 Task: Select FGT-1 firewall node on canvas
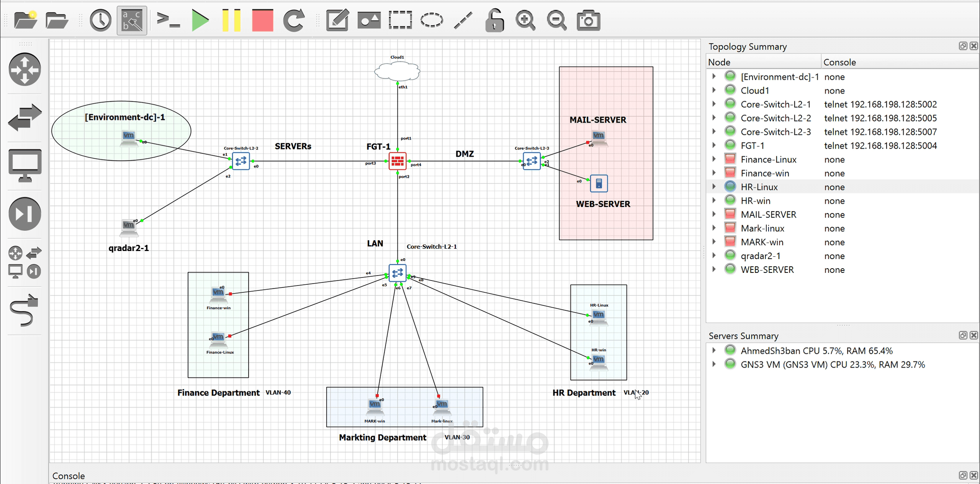point(398,161)
